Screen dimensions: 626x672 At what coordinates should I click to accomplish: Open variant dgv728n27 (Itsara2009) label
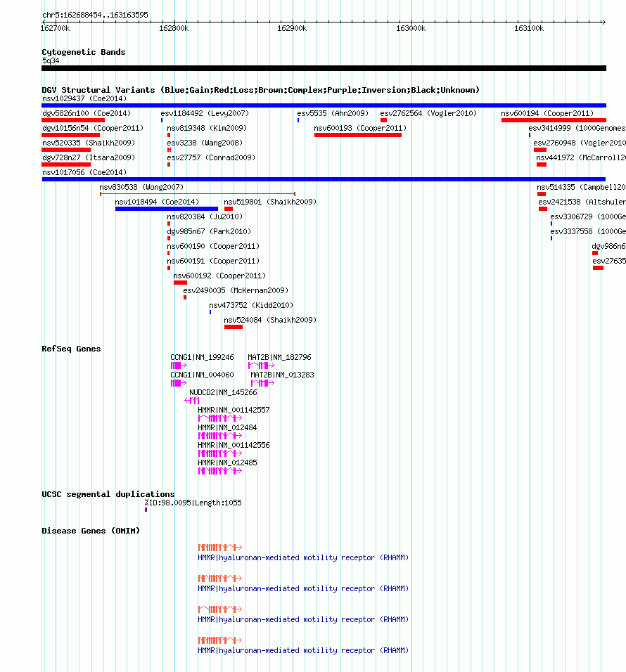[89, 157]
